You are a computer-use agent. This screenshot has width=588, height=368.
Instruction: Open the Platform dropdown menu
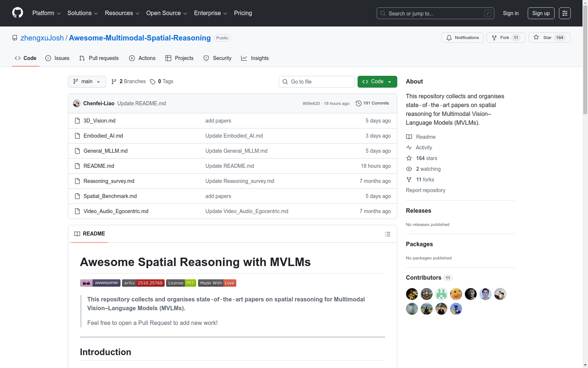click(46, 13)
